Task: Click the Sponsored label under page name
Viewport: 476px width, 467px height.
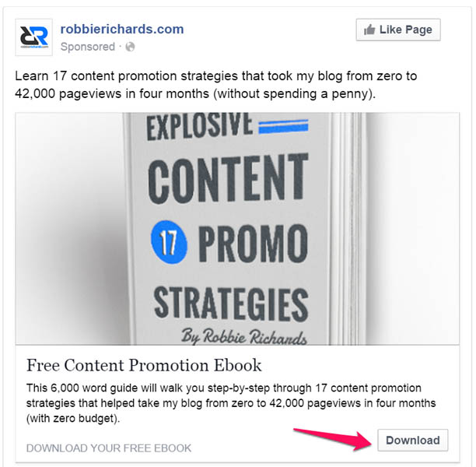Action: (x=87, y=47)
